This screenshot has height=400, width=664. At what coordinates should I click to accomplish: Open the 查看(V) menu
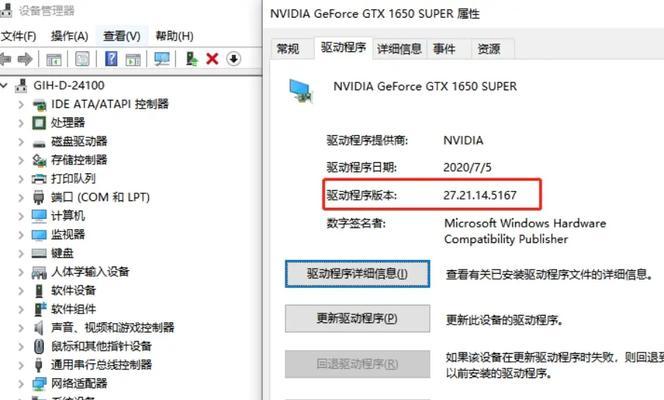(122, 36)
